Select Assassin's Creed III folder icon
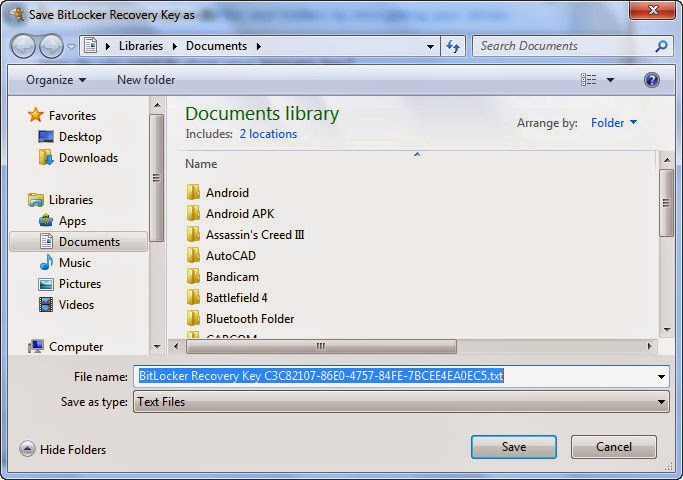 pos(193,234)
